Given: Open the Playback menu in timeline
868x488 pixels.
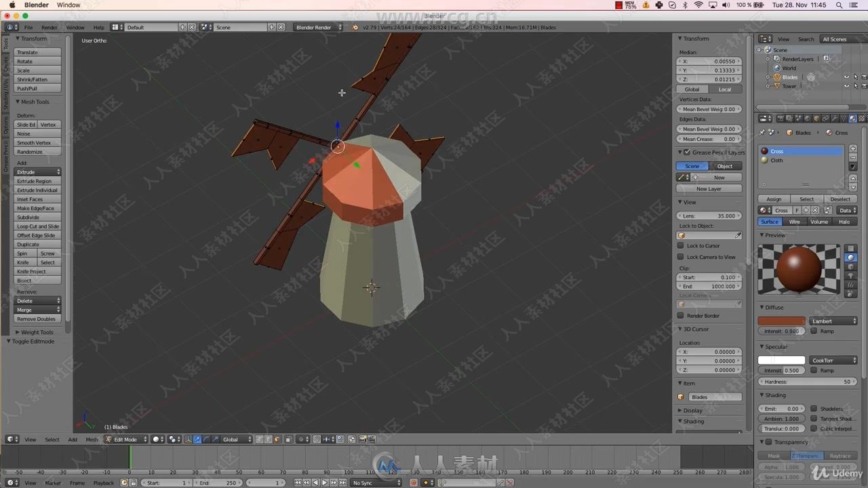Looking at the screenshot, I should pyautogui.click(x=103, y=483).
